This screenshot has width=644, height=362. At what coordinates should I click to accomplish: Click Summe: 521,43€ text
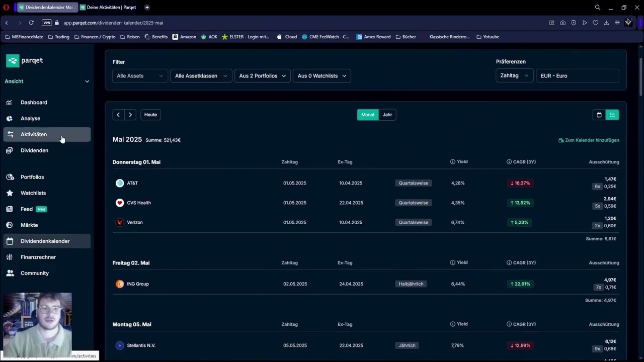pyautogui.click(x=163, y=140)
